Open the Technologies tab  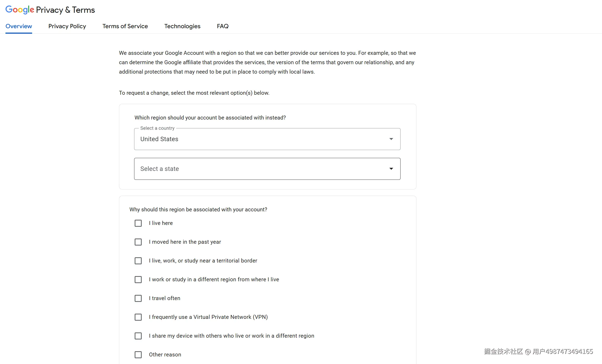pyautogui.click(x=182, y=26)
